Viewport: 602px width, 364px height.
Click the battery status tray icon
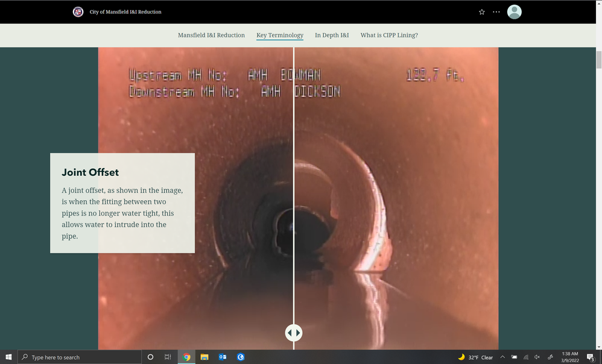[514, 357]
